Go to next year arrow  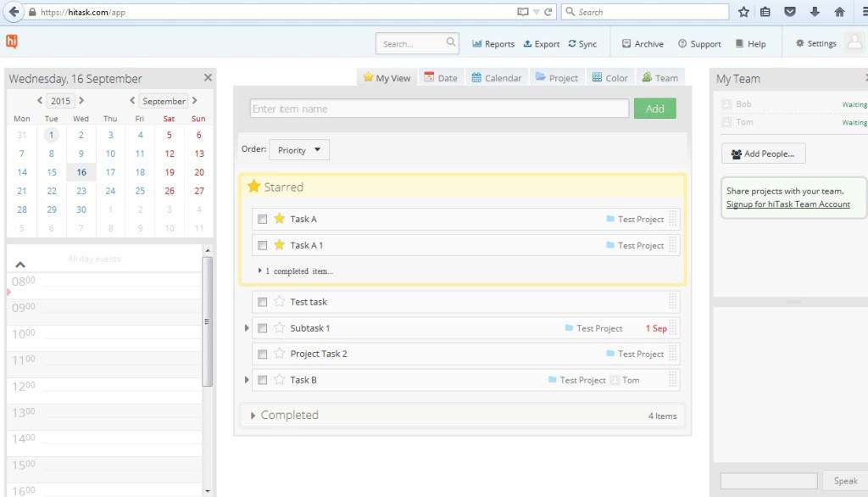pos(81,100)
